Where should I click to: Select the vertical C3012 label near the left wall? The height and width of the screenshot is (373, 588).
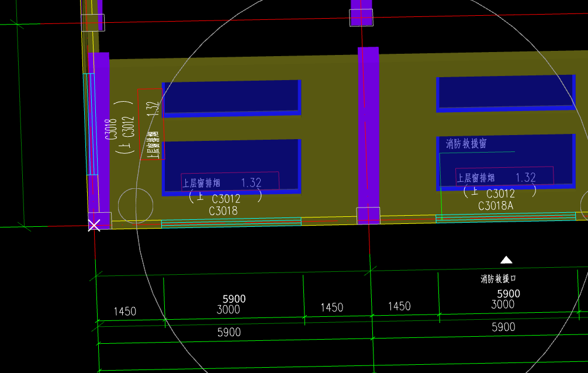pos(129,126)
